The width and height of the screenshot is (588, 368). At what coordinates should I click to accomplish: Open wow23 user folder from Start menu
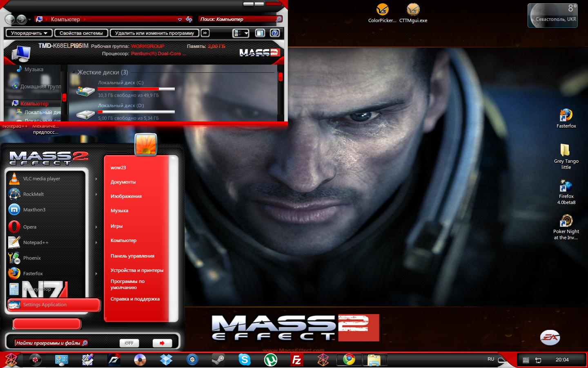pyautogui.click(x=118, y=168)
